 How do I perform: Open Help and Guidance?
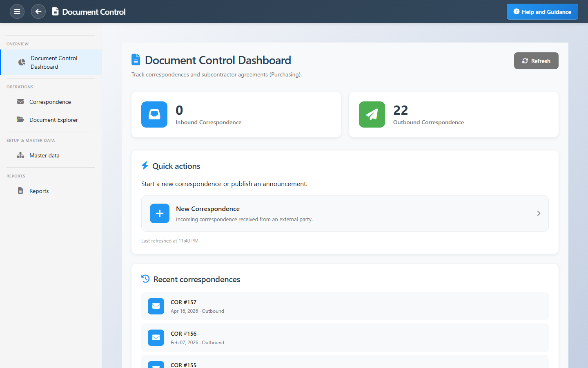click(542, 12)
